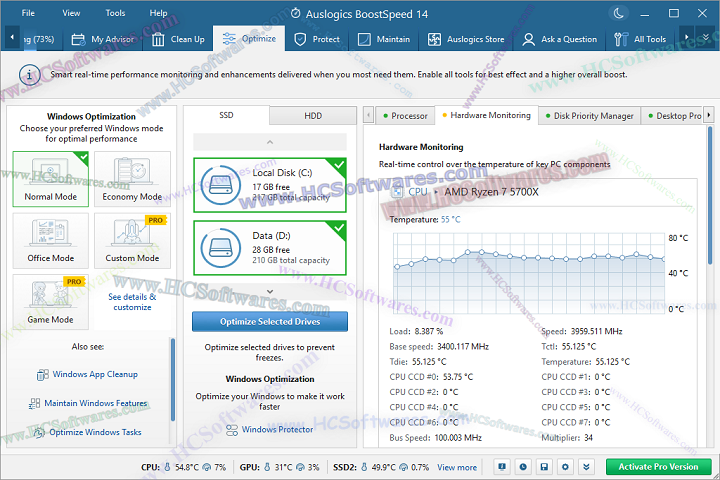This screenshot has width=720, height=480.
Task: Click Optimize Selected Drives button
Action: pos(270,322)
